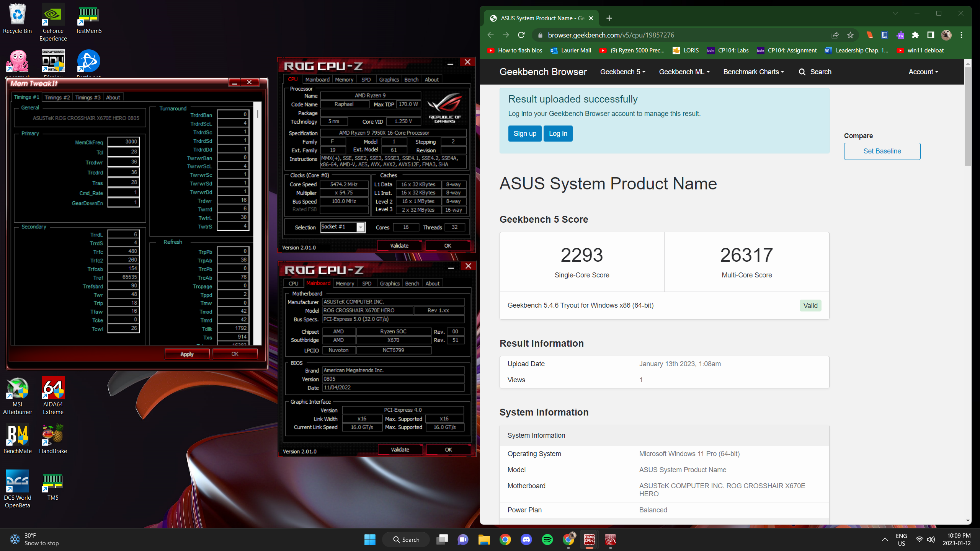The image size is (980, 551).
Task: Expand the Account dropdown menu
Action: pyautogui.click(x=923, y=72)
